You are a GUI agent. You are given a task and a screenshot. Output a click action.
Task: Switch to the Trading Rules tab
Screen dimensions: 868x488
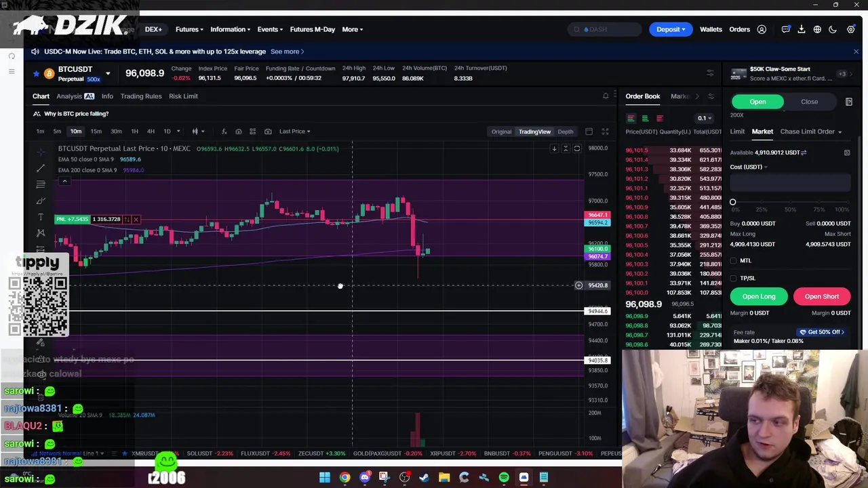pyautogui.click(x=141, y=96)
